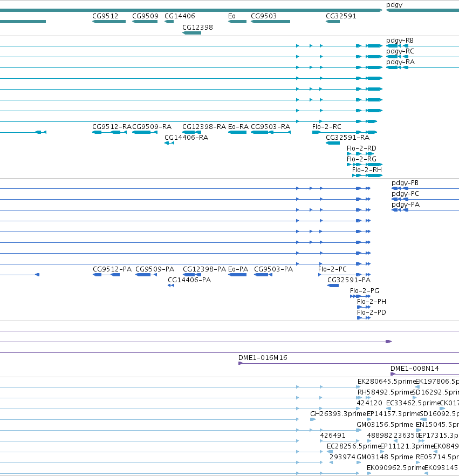Image resolution: width=459 pixels, height=476 pixels.
Task: Click EST feature 426491
Action: point(340,441)
